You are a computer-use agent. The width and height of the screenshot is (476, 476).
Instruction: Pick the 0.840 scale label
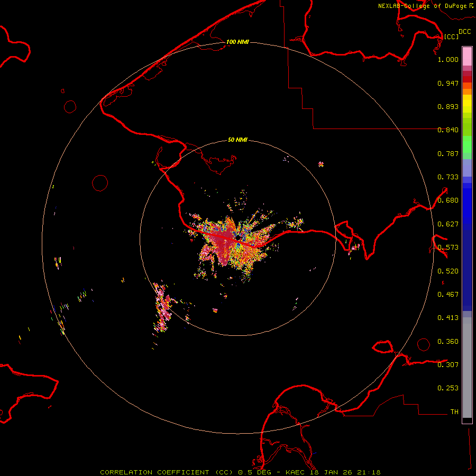(x=447, y=130)
